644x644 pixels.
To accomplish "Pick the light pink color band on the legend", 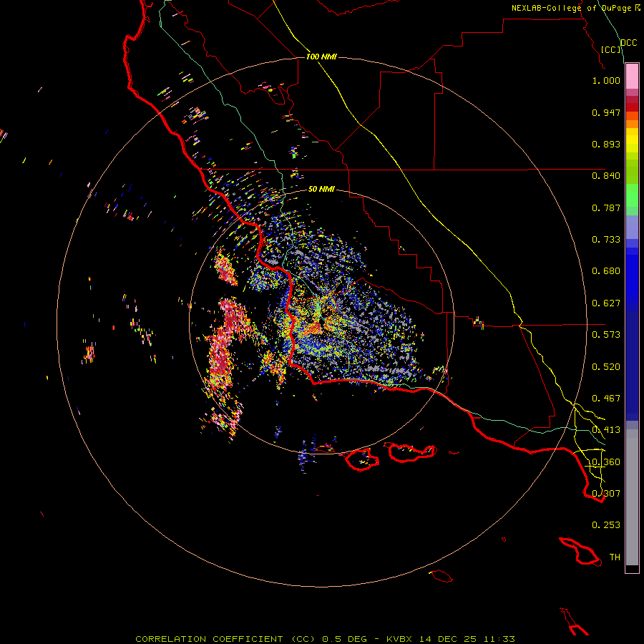I will 632,77.
